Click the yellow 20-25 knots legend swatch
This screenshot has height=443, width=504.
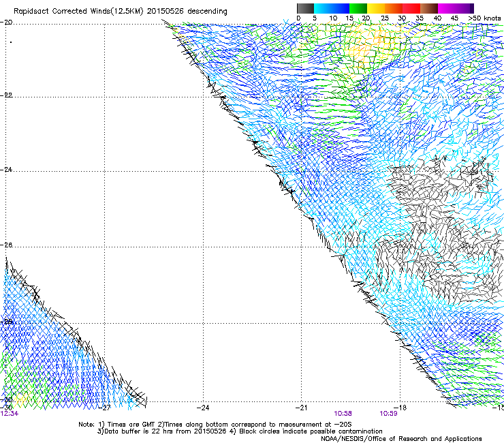click(376, 8)
